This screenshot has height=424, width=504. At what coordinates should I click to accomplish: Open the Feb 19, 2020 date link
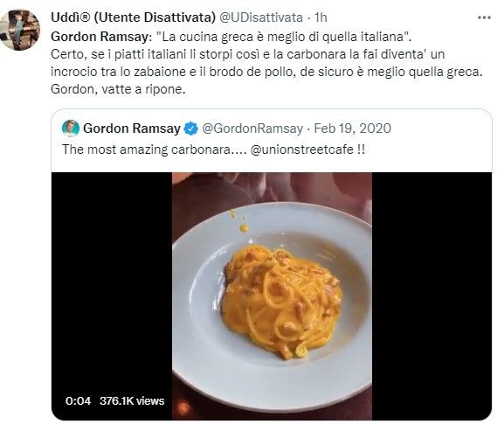[352, 129]
